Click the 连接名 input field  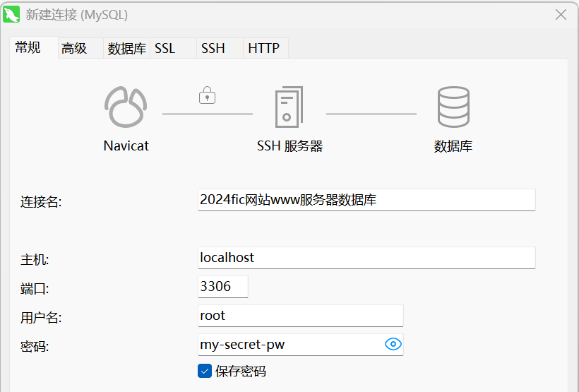(366, 200)
